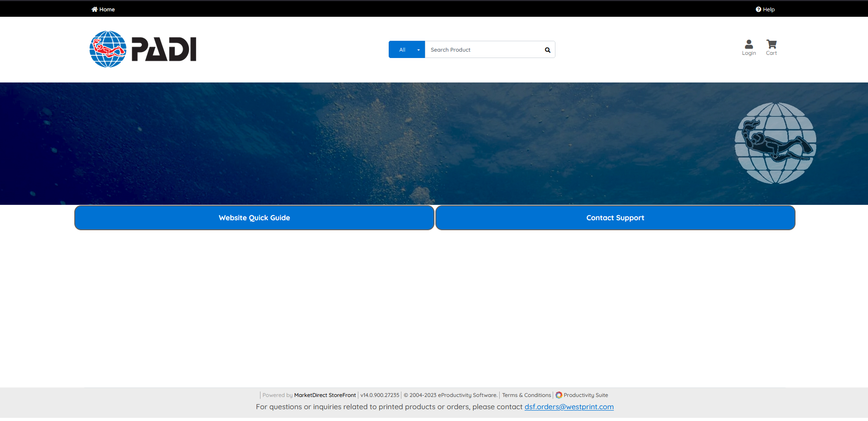Image resolution: width=868 pixels, height=421 pixels.
Task: Open the Website Quick Guide
Action: click(x=254, y=218)
